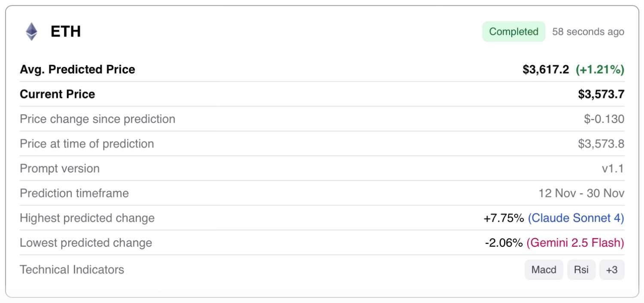This screenshot has height=303, width=644.
Task: Click the -2.06% lowest predicted change
Action: coord(504,243)
